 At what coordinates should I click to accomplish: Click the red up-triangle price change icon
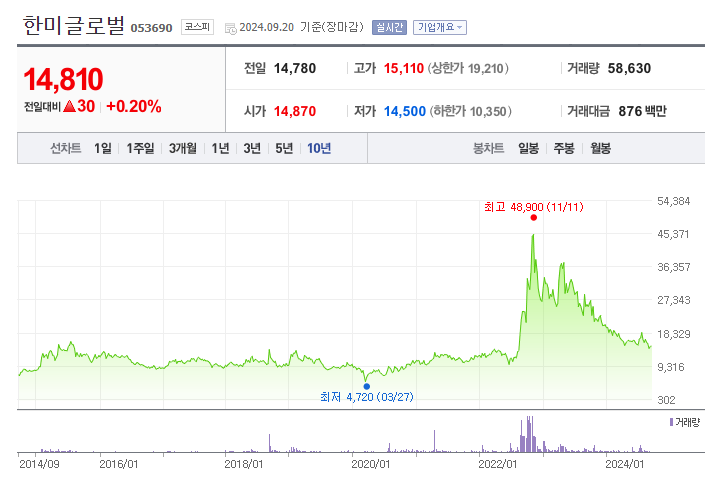tap(69, 107)
